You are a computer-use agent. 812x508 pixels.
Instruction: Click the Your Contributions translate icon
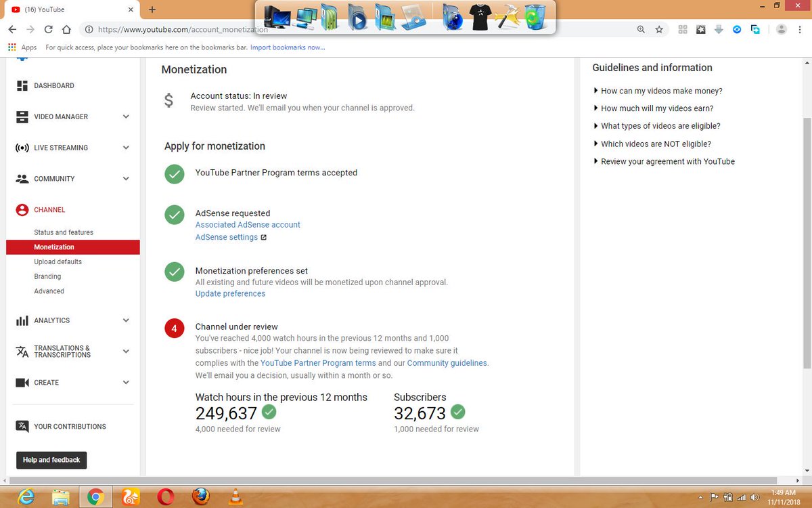(x=22, y=427)
